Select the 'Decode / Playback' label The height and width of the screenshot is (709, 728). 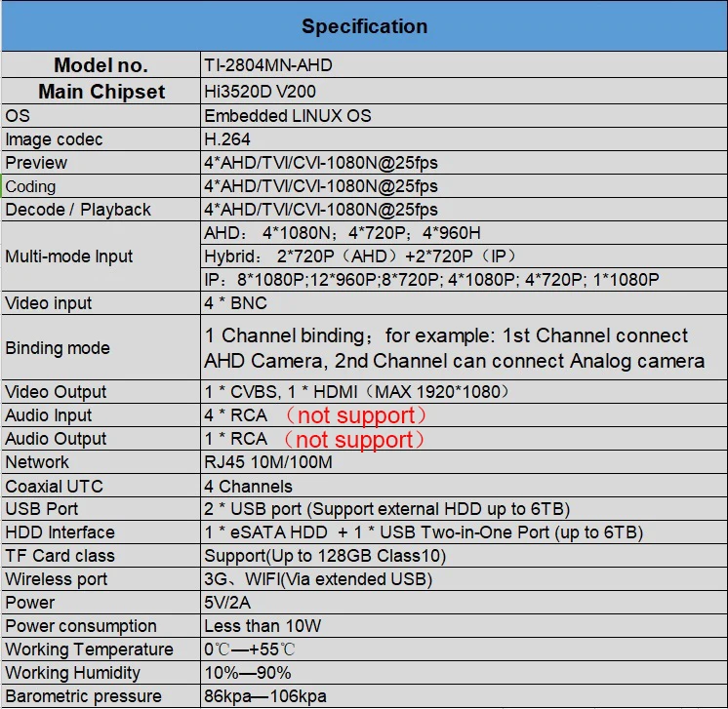(78, 210)
